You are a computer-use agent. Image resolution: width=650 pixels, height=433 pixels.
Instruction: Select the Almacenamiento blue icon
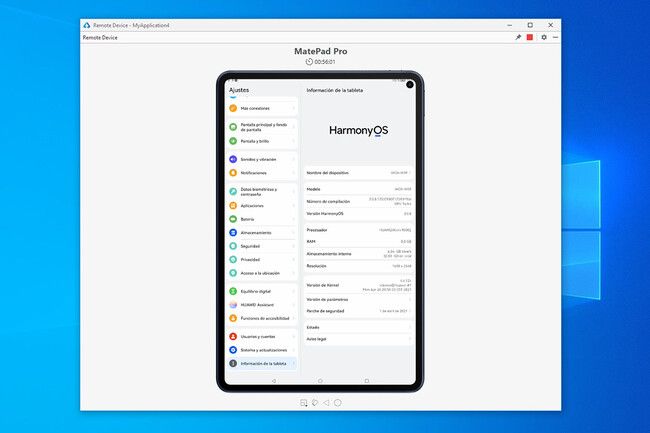(x=233, y=232)
